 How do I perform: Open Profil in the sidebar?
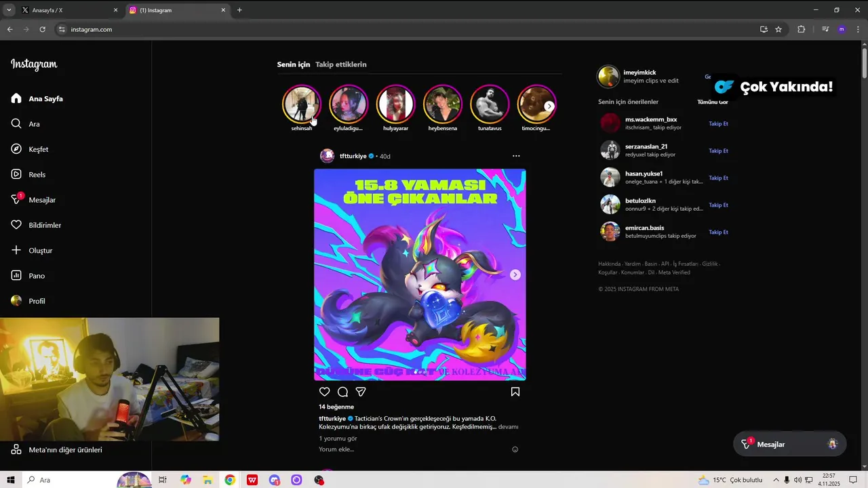coord(28,301)
